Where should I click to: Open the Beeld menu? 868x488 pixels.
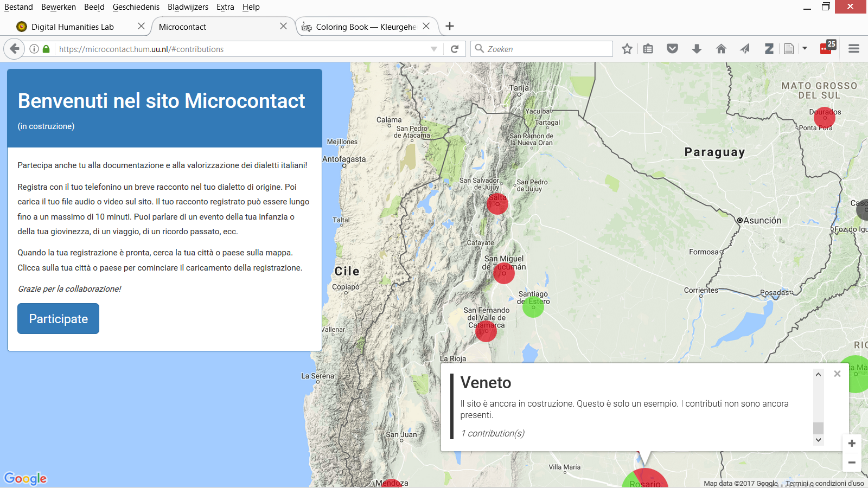(x=94, y=7)
